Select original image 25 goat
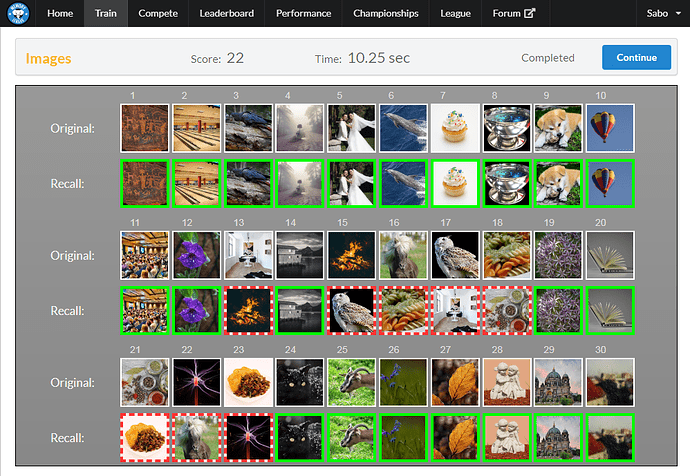The image size is (690, 476). tap(352, 382)
